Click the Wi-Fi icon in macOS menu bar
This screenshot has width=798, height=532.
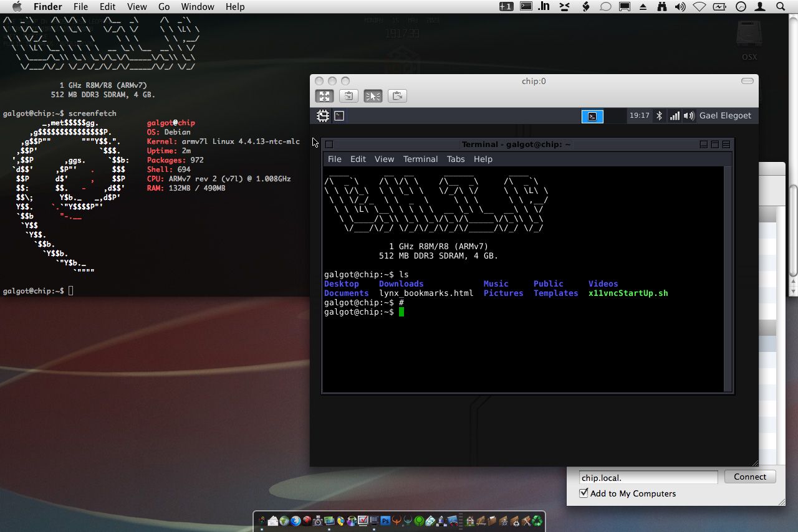tap(699, 7)
